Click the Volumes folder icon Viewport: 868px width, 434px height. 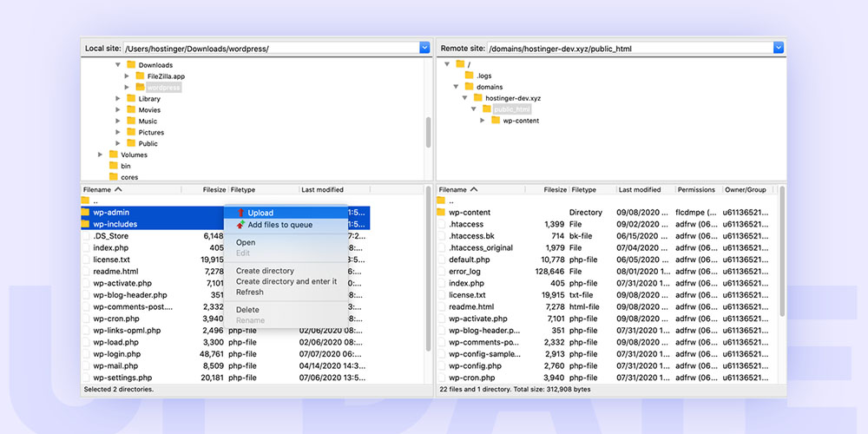[x=114, y=155]
